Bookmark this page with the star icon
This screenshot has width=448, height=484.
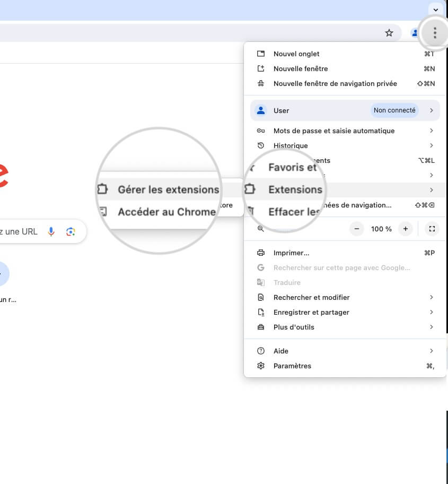(x=389, y=33)
